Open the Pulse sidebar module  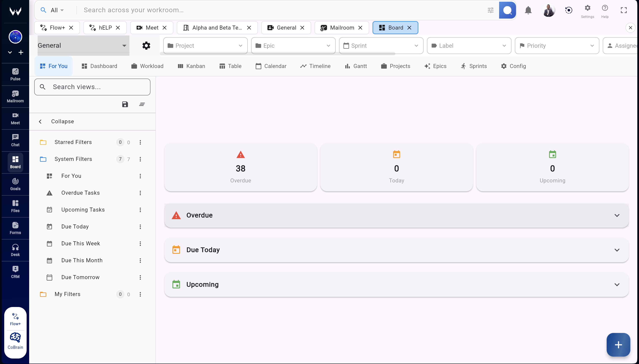pos(15,75)
